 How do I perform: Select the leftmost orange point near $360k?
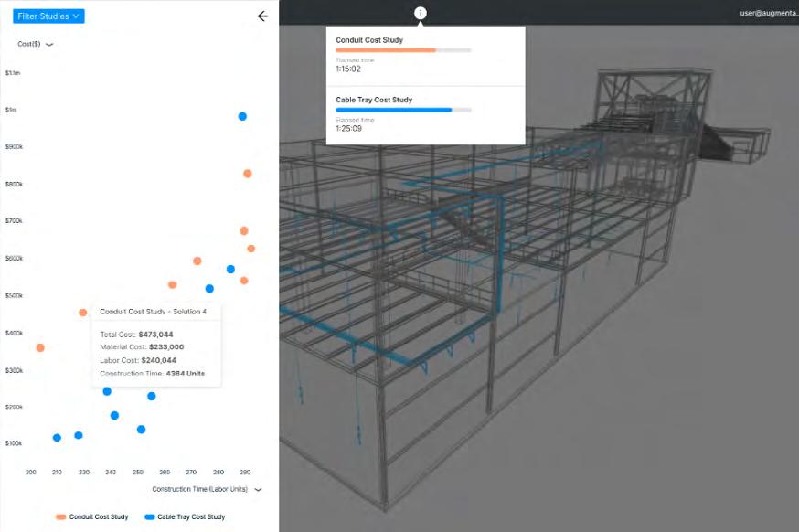point(39,347)
